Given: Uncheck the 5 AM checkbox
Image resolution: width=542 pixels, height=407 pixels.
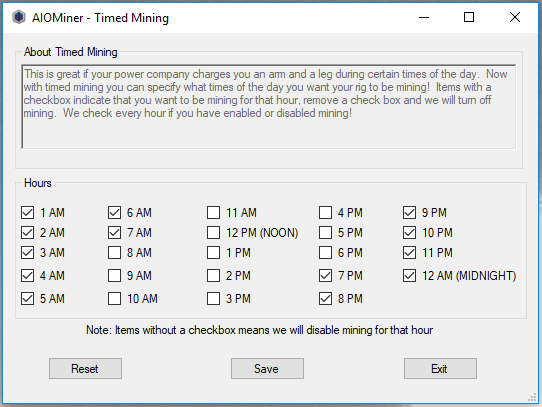Looking at the screenshot, I should click(27, 298).
